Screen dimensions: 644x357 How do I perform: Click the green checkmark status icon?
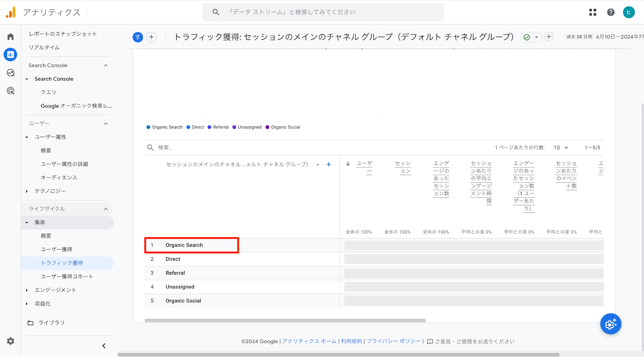click(526, 37)
